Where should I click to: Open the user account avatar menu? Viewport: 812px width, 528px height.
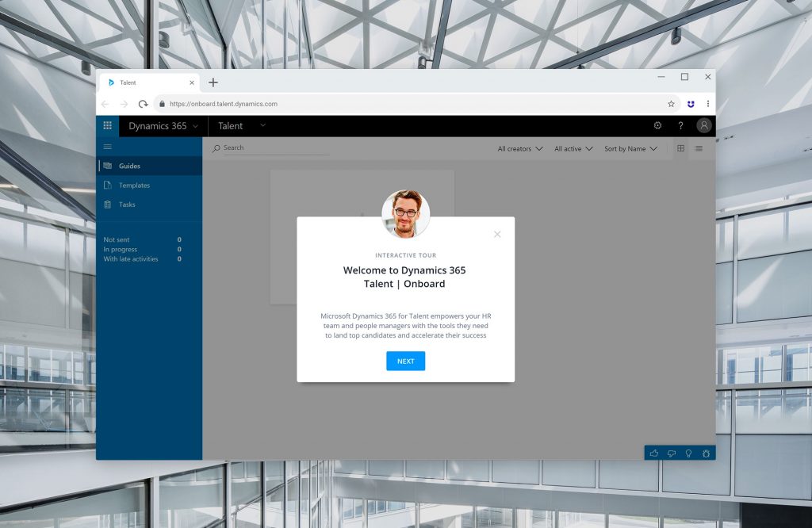coord(704,125)
